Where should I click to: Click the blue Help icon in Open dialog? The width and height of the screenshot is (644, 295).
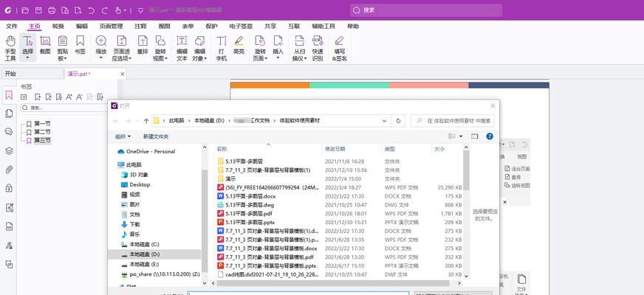point(490,136)
